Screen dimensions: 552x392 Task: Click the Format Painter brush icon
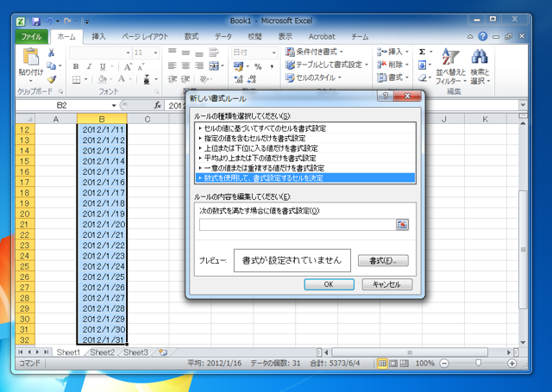[x=52, y=79]
